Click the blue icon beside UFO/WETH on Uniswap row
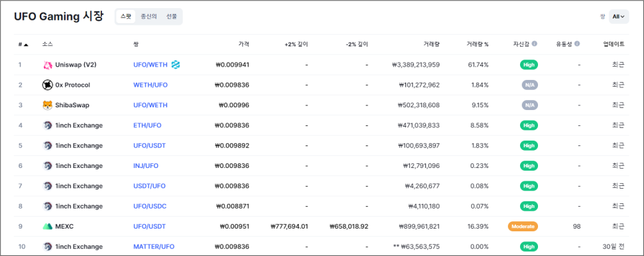Viewport: 644px width, 256px height. (176, 65)
